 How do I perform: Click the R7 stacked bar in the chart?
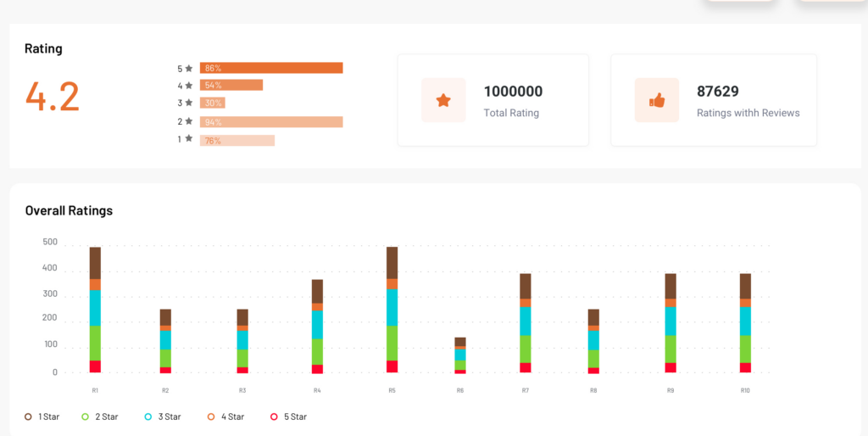pos(526,323)
